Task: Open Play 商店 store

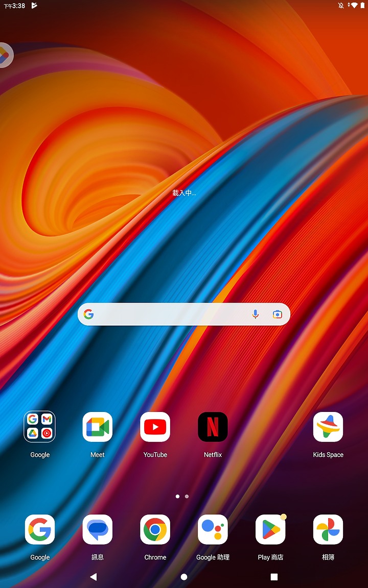Action: (x=270, y=529)
